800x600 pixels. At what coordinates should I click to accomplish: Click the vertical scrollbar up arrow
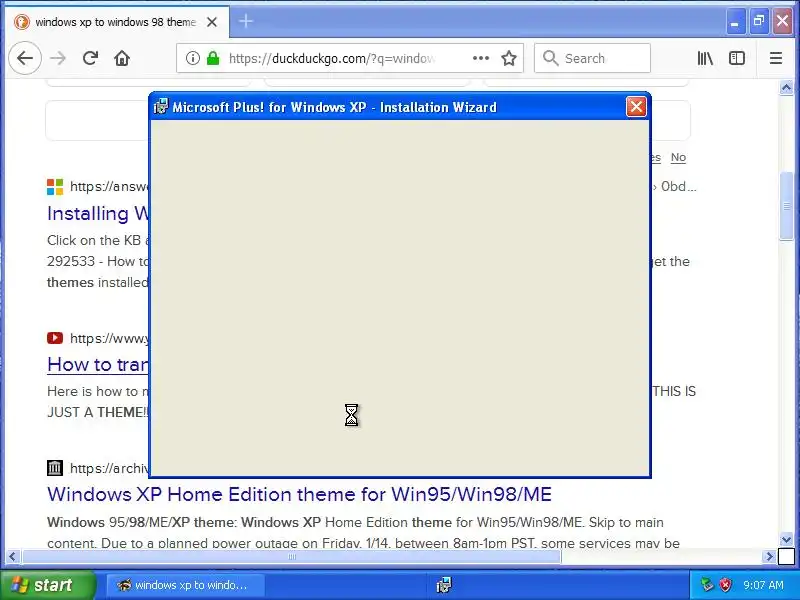point(786,88)
